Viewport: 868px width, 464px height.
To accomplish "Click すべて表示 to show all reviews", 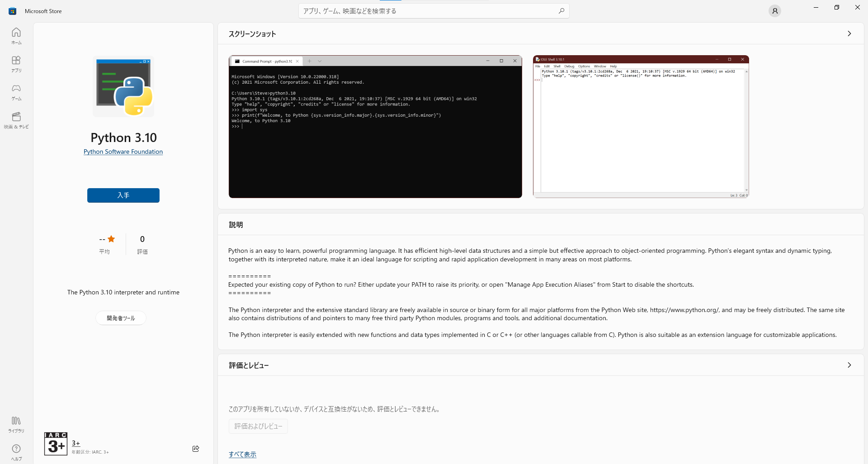I will 242,454.
